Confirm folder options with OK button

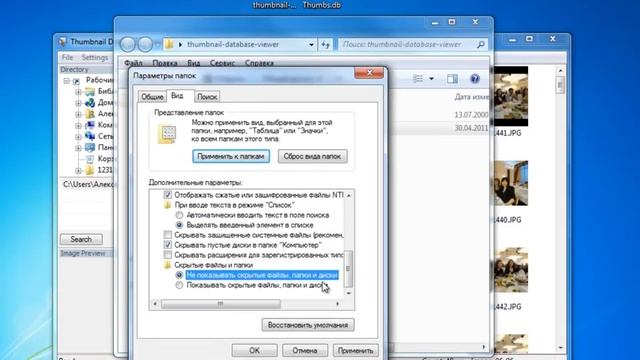(254, 350)
